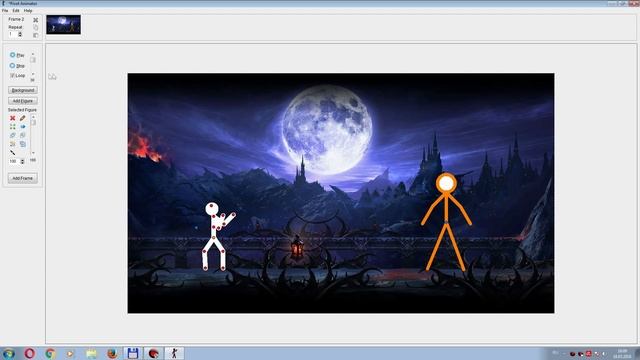The height and width of the screenshot is (360, 640).
Task: Centre the selected figure with green arrows icon
Action: (x=13, y=127)
